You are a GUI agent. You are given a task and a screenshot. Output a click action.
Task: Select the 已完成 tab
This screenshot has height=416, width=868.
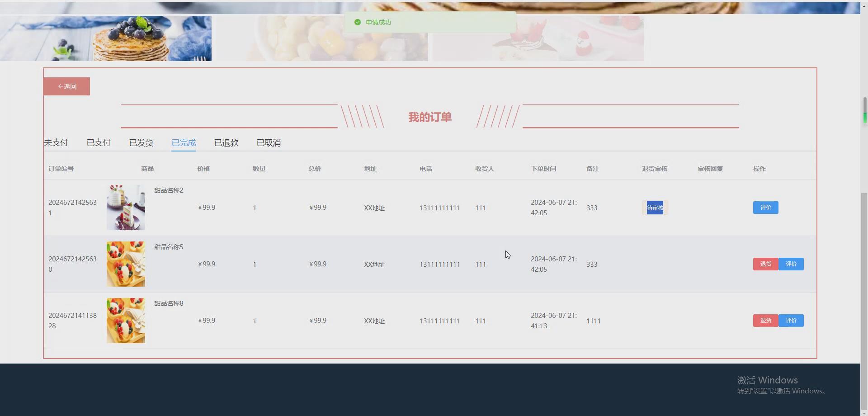point(184,143)
